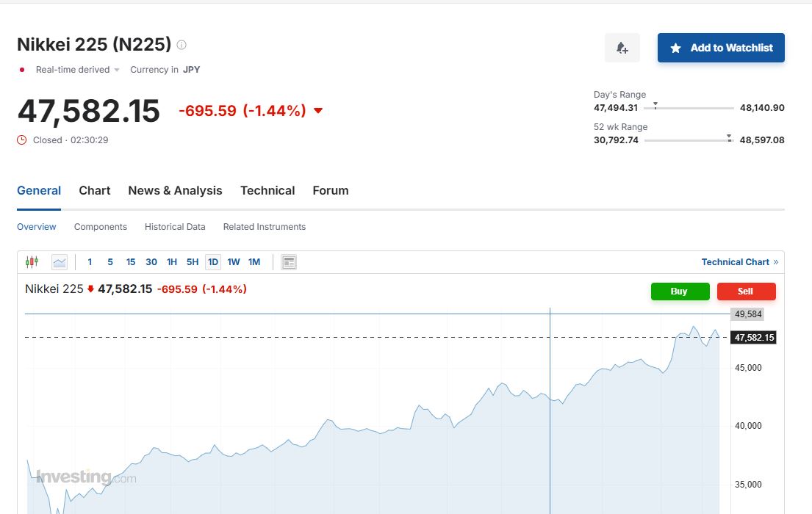
Task: Click the create alert bell icon
Action: click(622, 48)
